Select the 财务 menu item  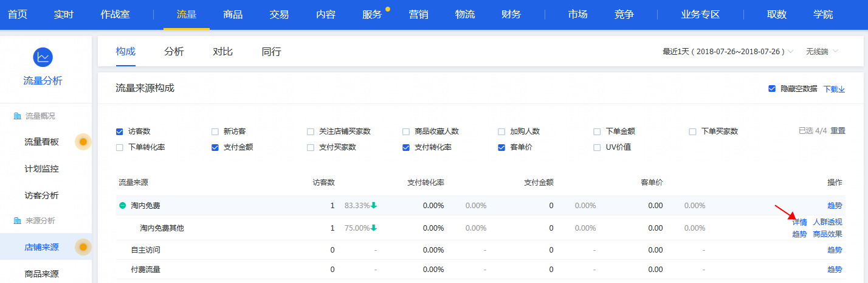pos(511,14)
